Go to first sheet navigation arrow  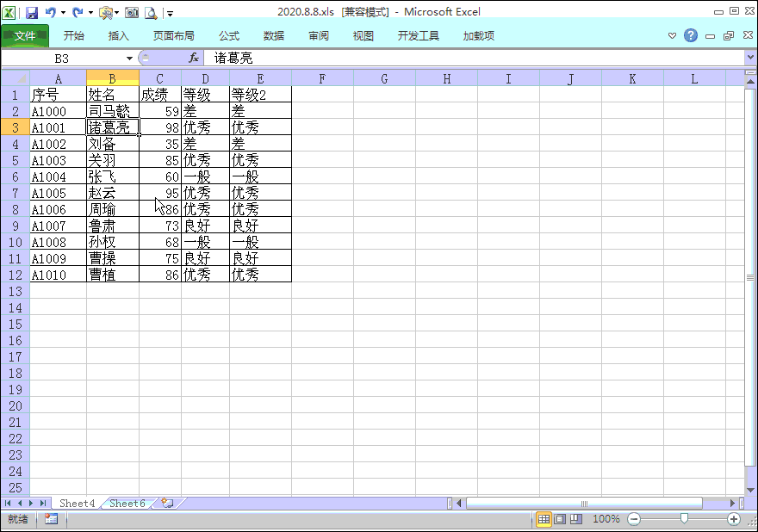coord(8,503)
